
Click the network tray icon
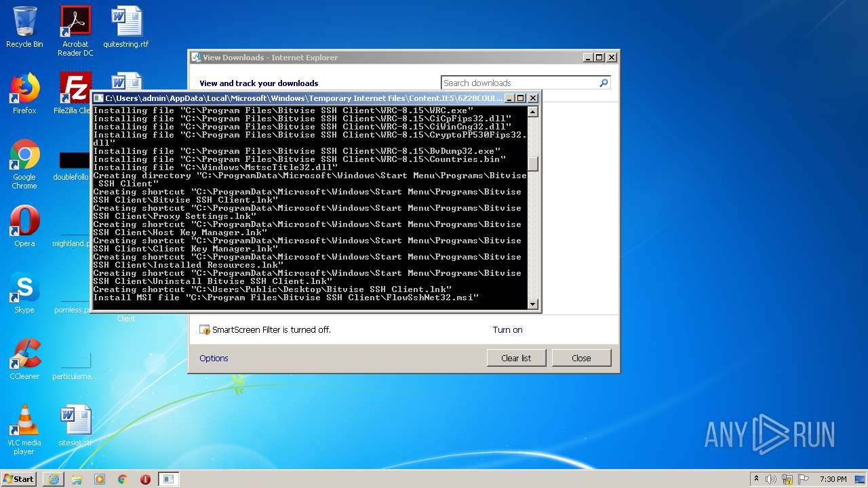point(787,479)
